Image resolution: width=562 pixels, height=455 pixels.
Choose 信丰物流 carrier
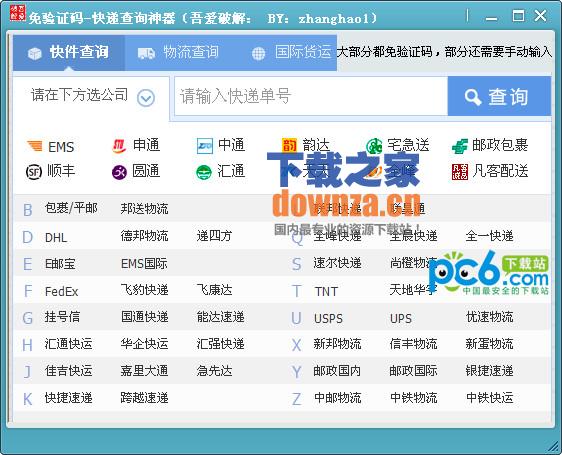pos(413,344)
